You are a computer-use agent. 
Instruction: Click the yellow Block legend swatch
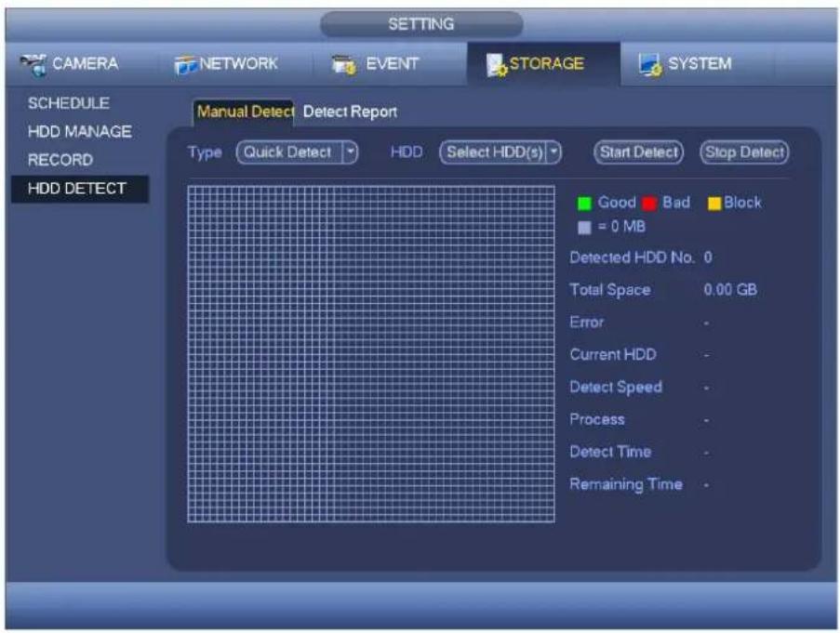point(714,204)
